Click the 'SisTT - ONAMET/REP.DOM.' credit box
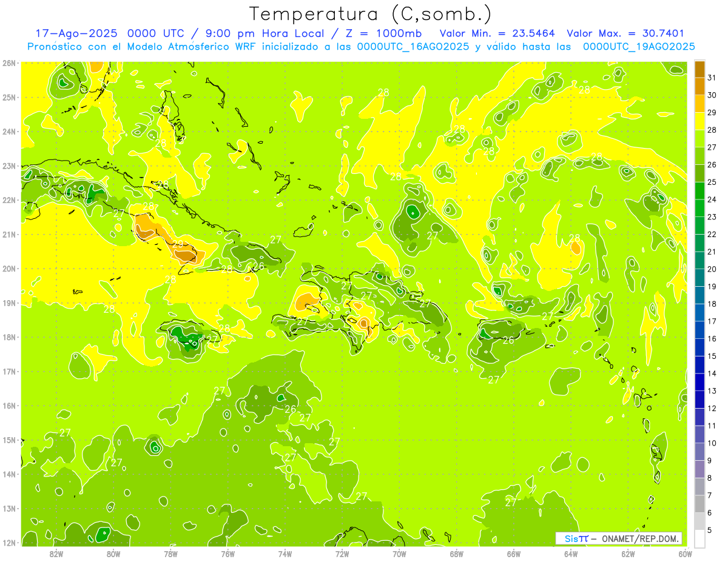Screen dimensions: 728x562 tap(619, 538)
